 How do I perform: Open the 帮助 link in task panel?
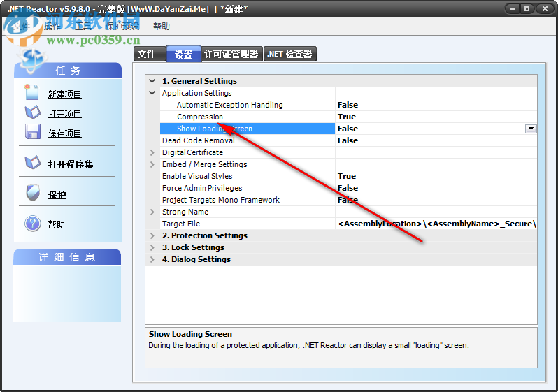pyautogui.click(x=56, y=224)
